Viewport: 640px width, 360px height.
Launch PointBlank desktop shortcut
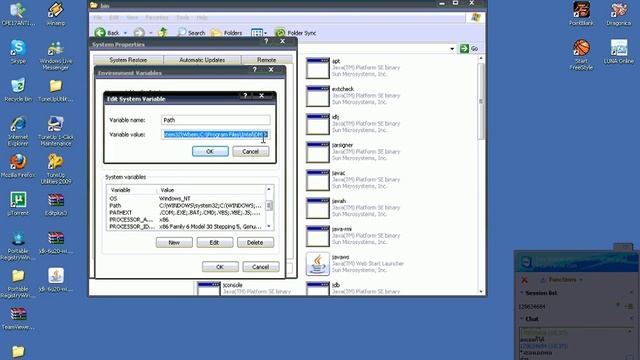(581, 13)
